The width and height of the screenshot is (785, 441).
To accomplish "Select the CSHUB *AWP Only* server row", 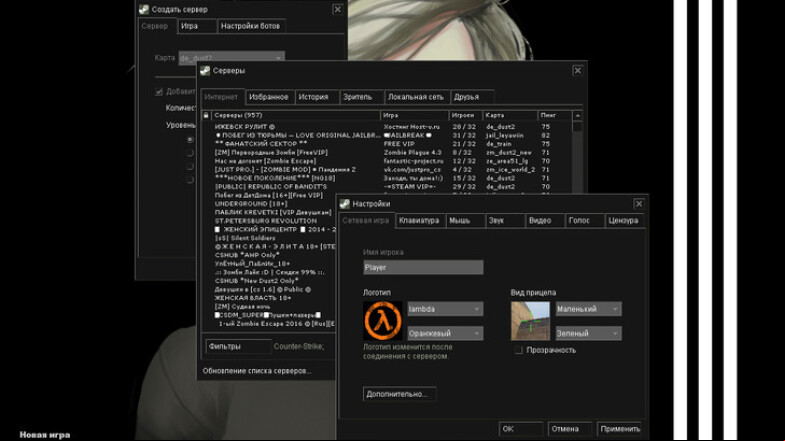I will [269, 255].
